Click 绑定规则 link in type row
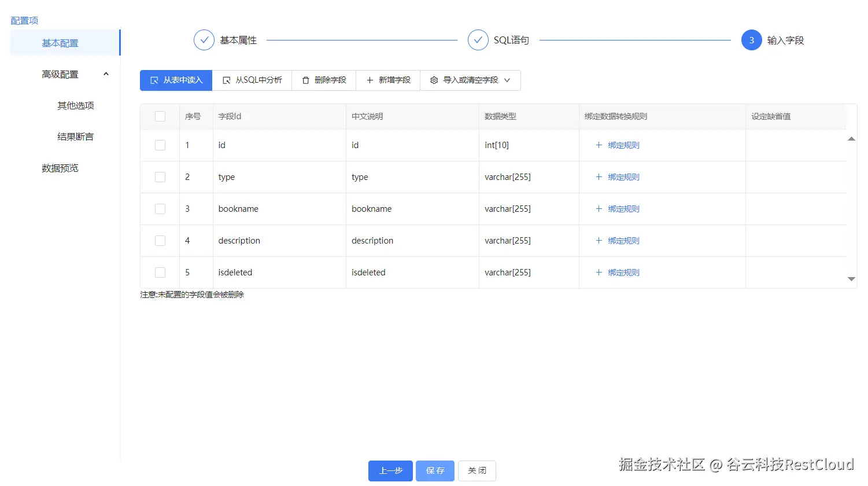The image size is (868, 486). [x=623, y=177]
